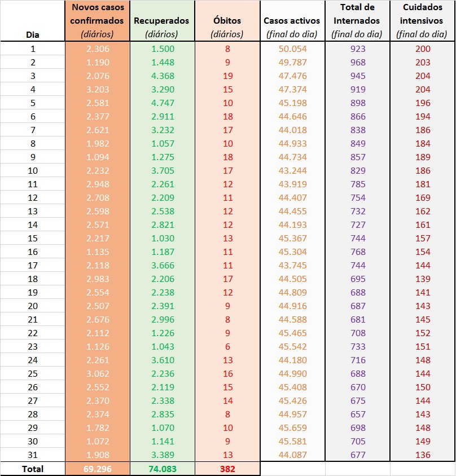This screenshot has width=456, height=476.
Task: Select the active cases value 44.087
Action: pyautogui.click(x=292, y=455)
